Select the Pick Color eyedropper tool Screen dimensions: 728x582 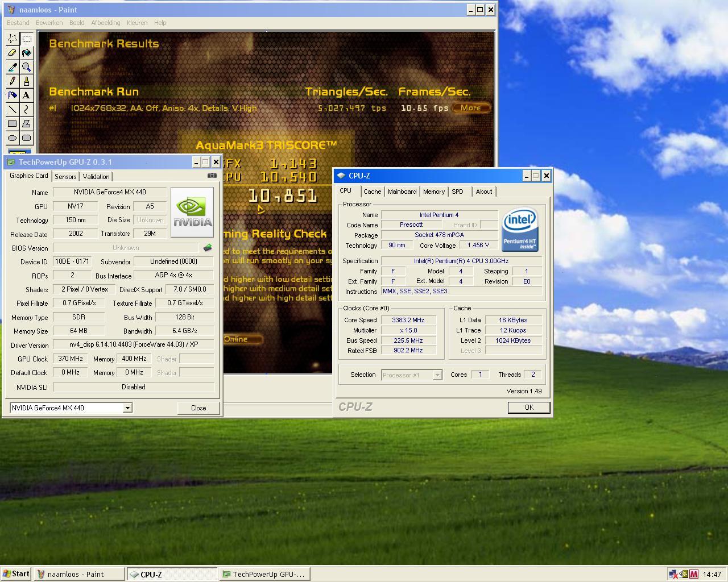pos(12,67)
